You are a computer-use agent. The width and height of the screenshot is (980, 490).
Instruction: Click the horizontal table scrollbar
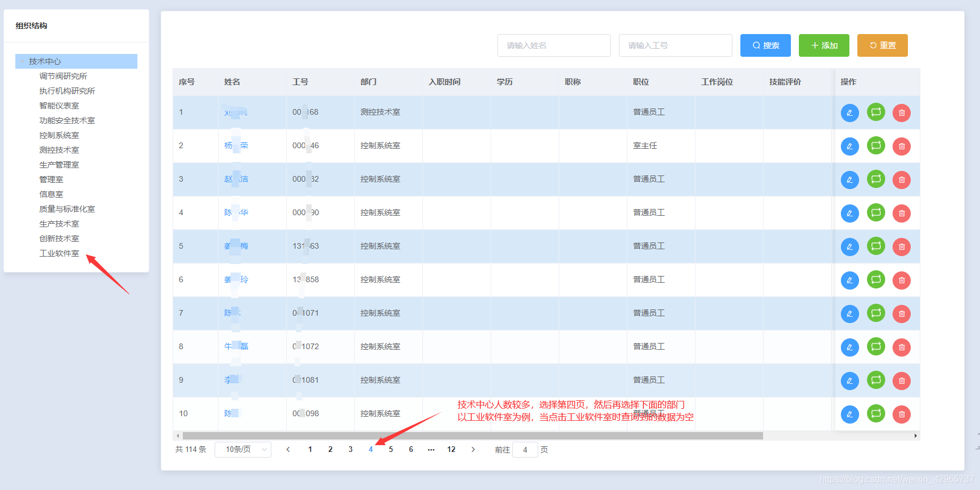[472, 436]
